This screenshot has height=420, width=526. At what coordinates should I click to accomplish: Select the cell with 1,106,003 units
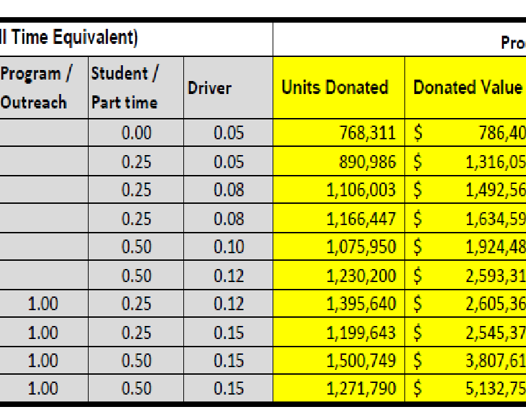point(339,190)
